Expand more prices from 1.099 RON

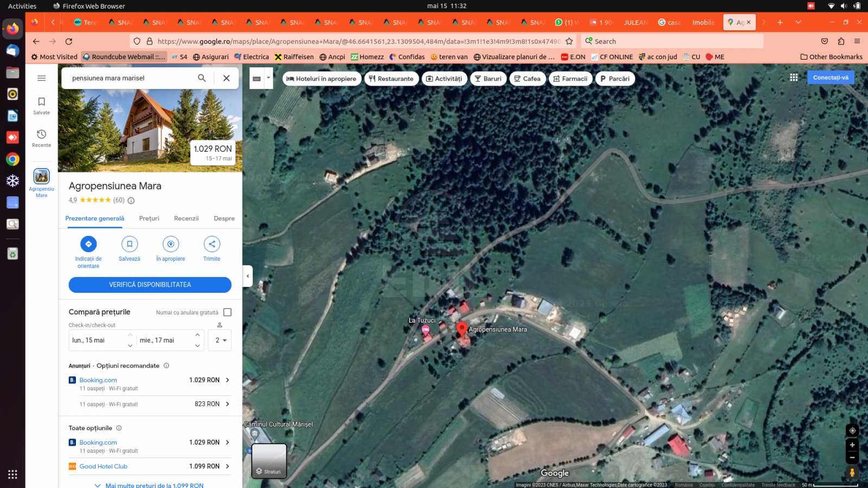pos(149,485)
